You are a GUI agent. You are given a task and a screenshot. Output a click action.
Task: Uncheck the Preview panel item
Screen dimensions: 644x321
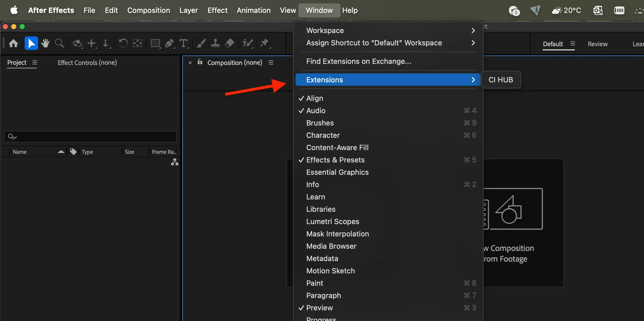[388, 308]
